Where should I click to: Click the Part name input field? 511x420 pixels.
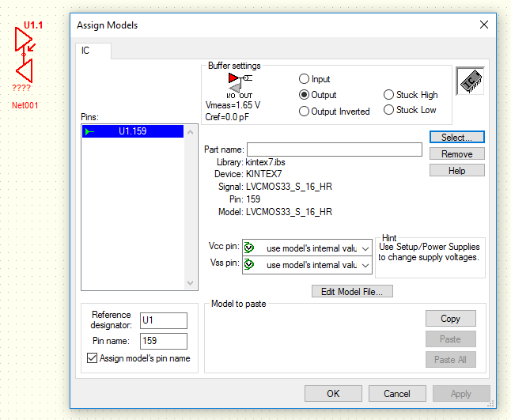pyautogui.click(x=335, y=149)
